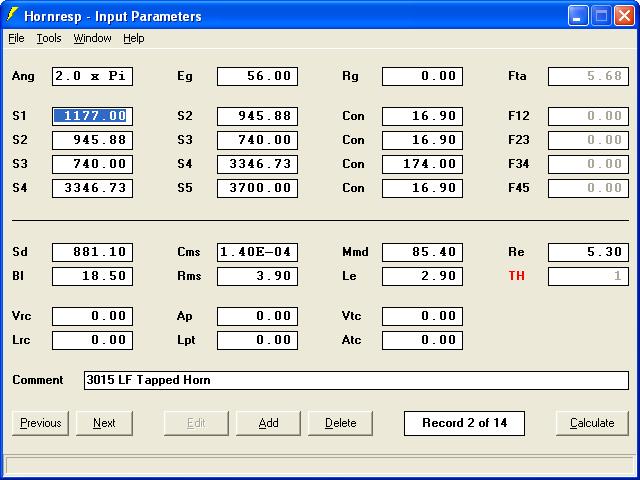The width and height of the screenshot is (640, 480).
Task: Click the left-column S3 field with 740.00
Action: pyautogui.click(x=92, y=164)
